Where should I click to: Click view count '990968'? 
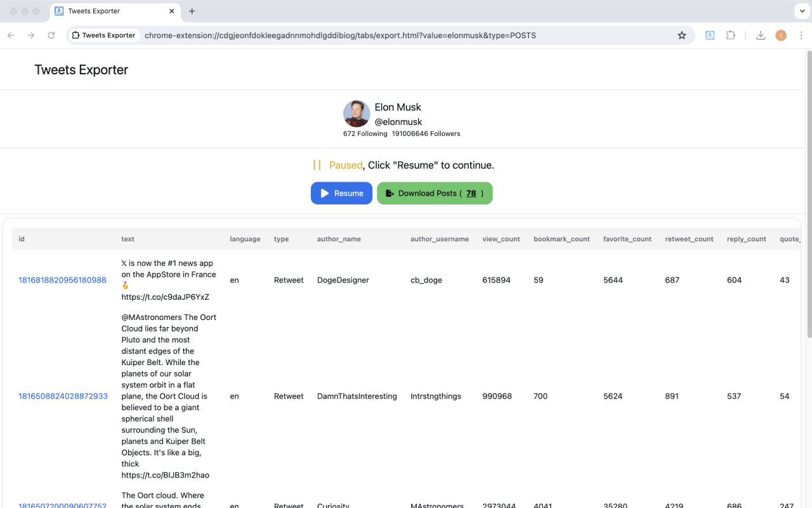[x=497, y=396]
